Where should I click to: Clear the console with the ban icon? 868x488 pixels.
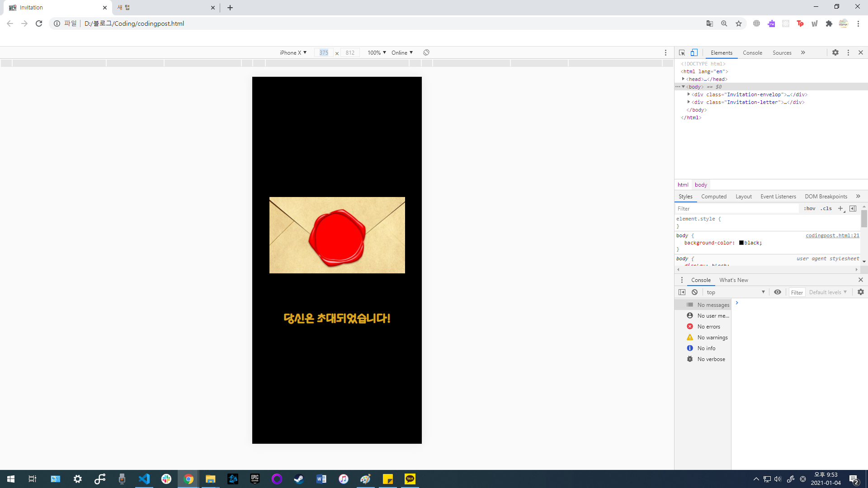pyautogui.click(x=695, y=292)
